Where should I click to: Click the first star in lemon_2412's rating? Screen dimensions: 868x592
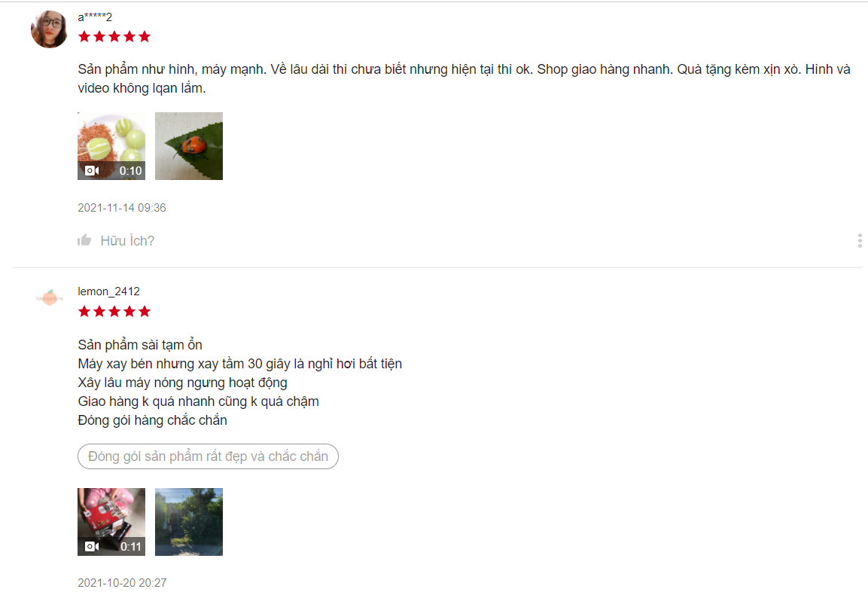click(84, 311)
